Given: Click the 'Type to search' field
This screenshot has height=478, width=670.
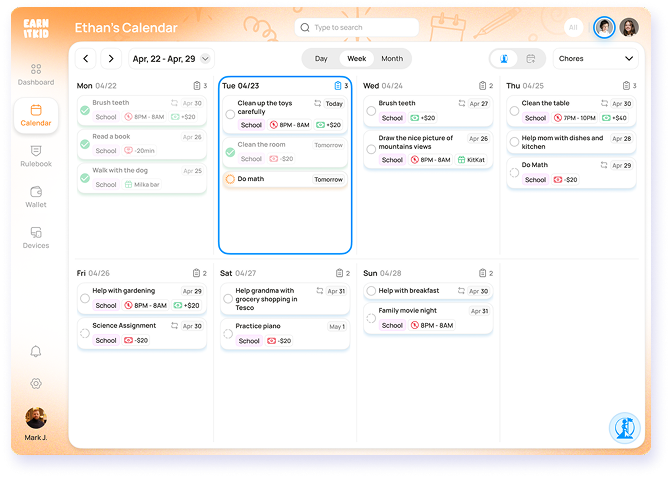Looking at the screenshot, I should click(358, 27).
